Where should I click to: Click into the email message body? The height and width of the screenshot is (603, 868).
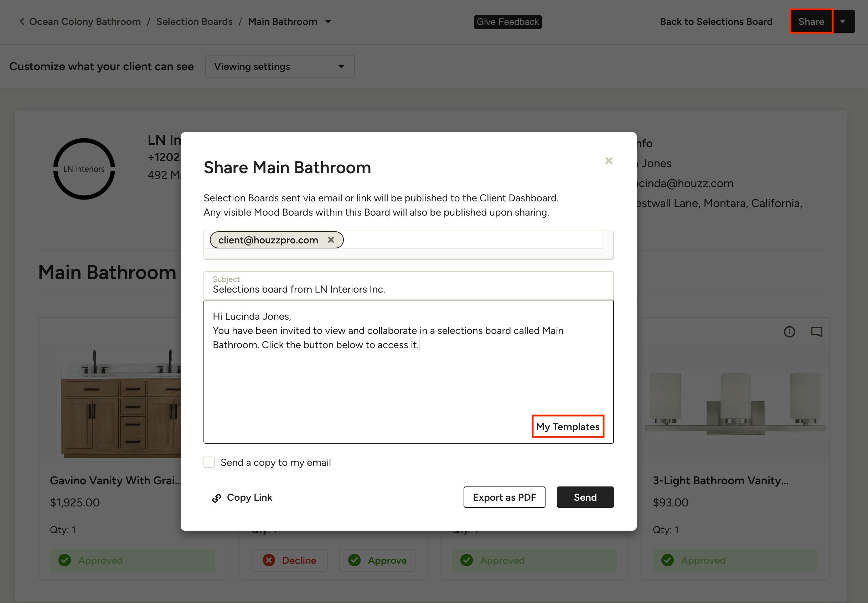(x=408, y=371)
